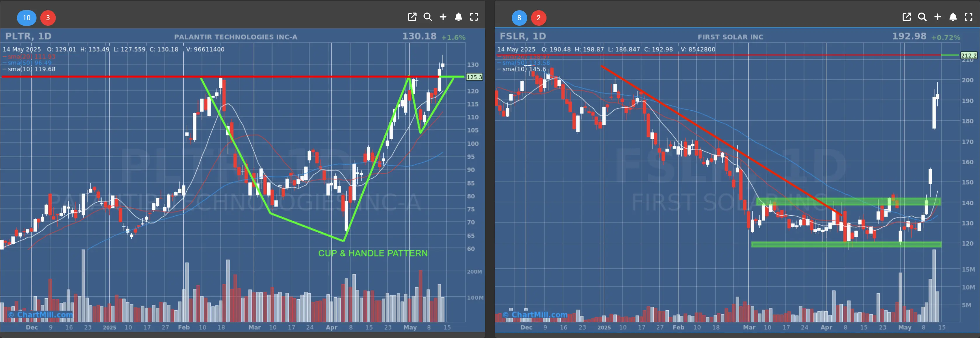
Task: Click the PLTR price 130.18
Action: [419, 36]
